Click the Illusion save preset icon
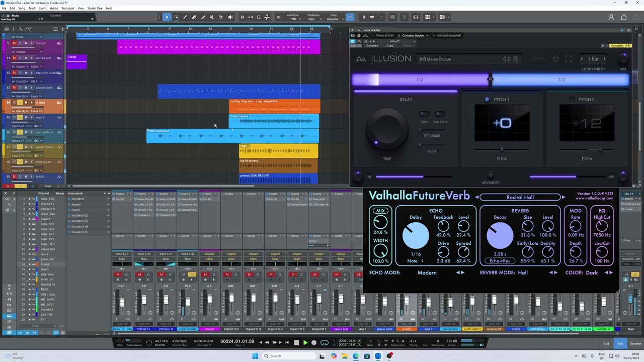 click(x=516, y=59)
